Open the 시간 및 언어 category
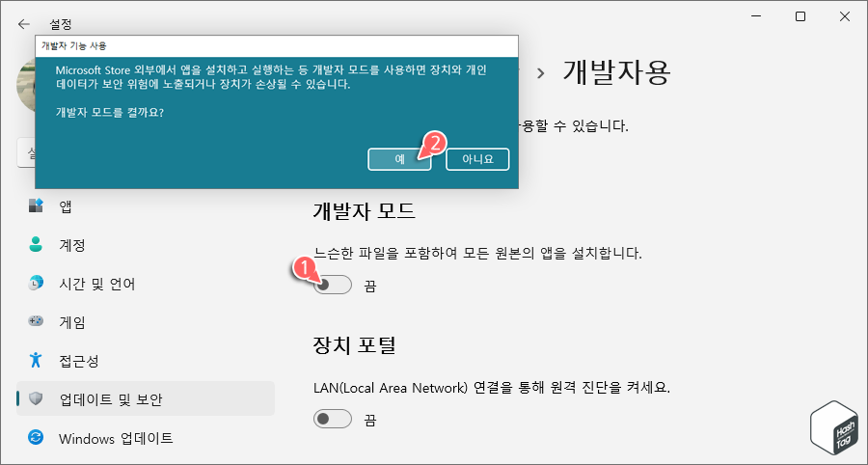Screen dimensions: 868x465 click(x=146, y=284)
